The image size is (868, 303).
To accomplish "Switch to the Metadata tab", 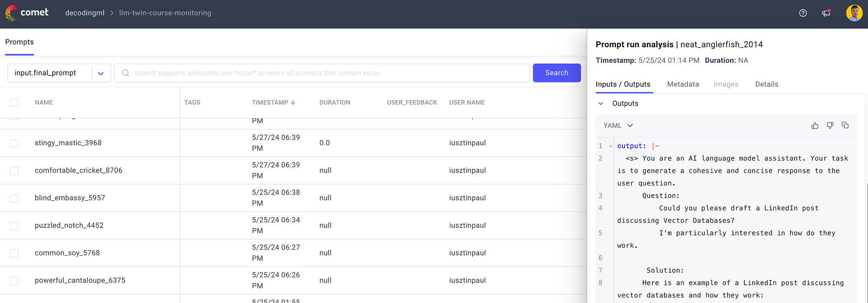I will coord(683,84).
